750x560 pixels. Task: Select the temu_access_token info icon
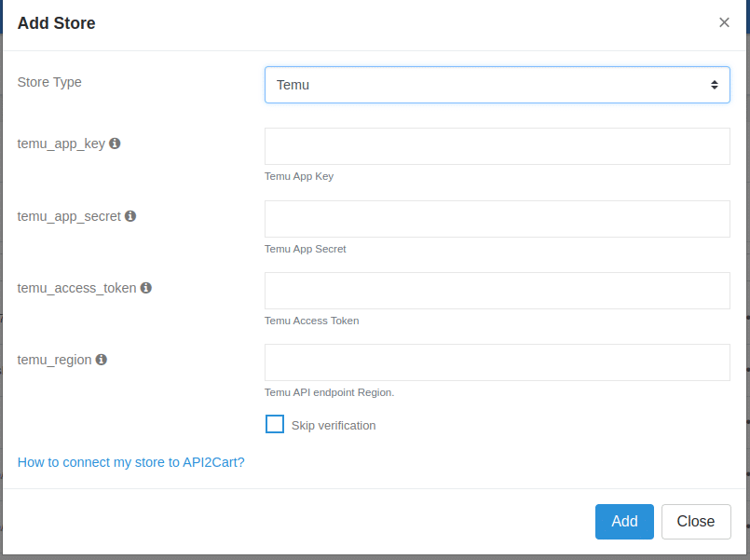pos(145,288)
